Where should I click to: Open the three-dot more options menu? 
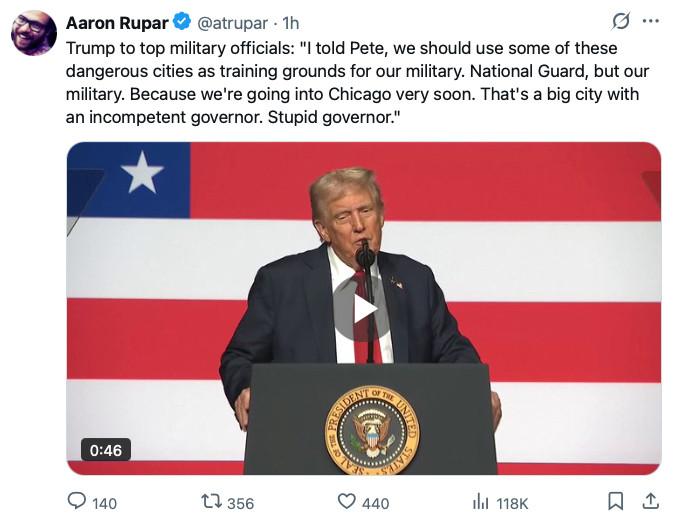(651, 21)
